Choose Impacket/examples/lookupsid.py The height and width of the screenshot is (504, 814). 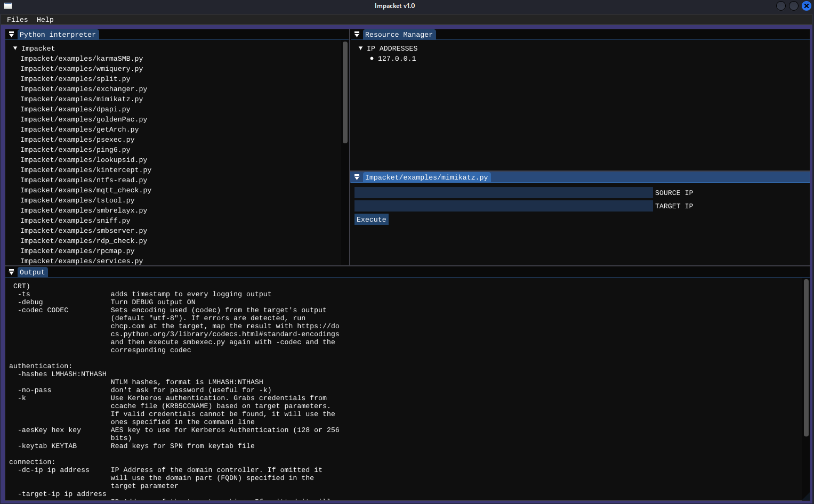pos(84,160)
